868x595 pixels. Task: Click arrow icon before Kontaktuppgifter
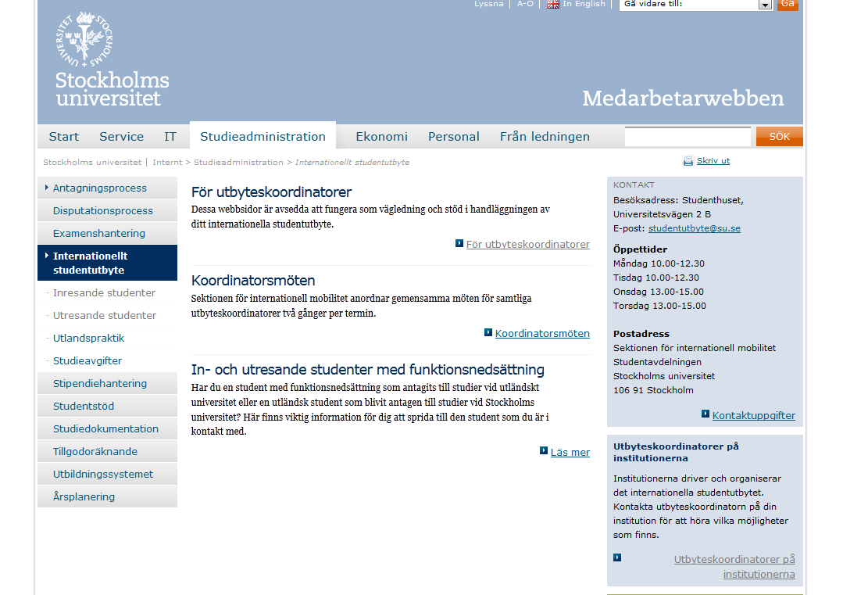click(x=705, y=414)
